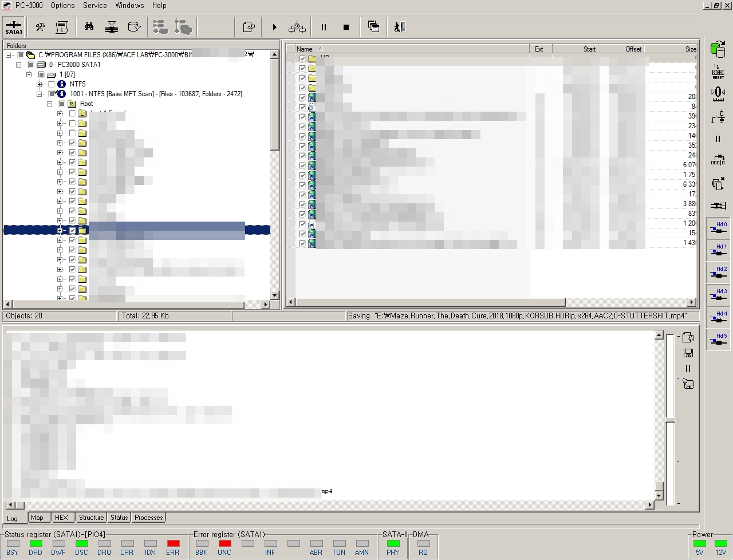This screenshot has width=733, height=560.
Task: Uncheck the highlighted folder row's checkbox
Action: (x=72, y=230)
